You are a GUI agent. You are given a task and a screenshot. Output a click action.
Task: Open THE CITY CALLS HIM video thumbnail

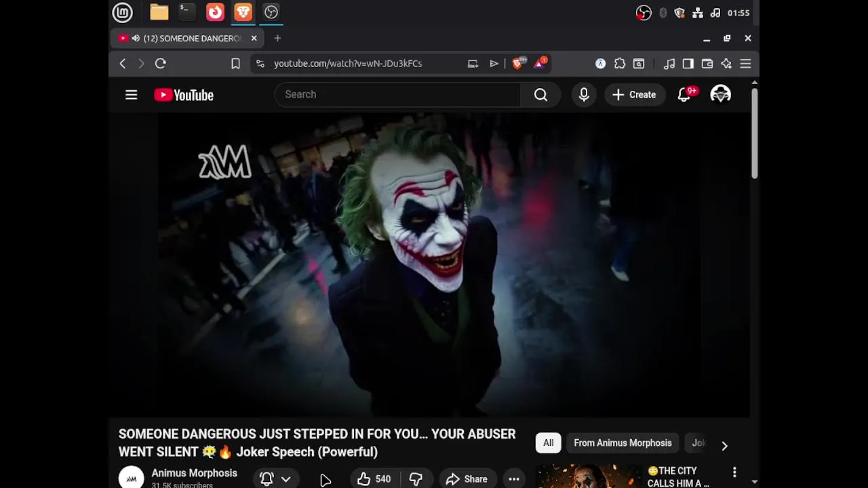click(588, 476)
